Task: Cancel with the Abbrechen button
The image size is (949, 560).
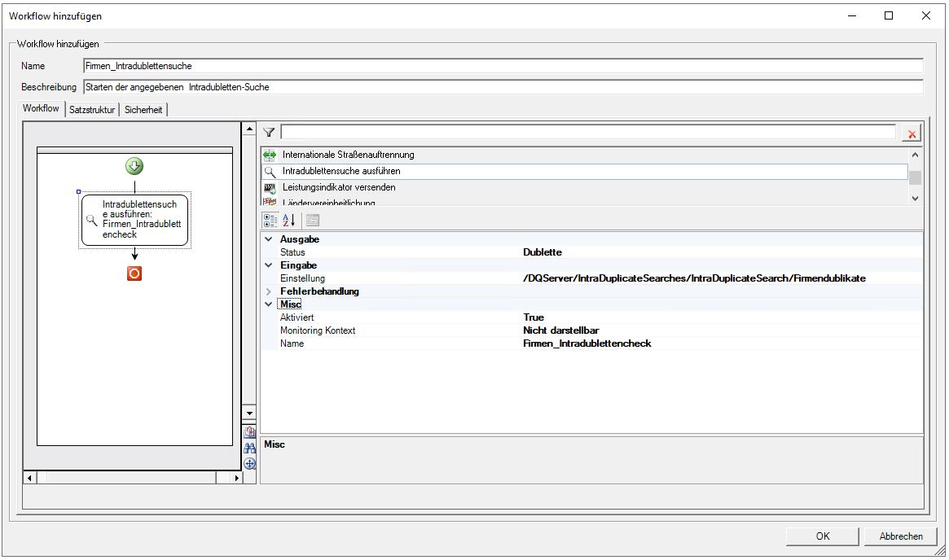Action: coord(901,536)
